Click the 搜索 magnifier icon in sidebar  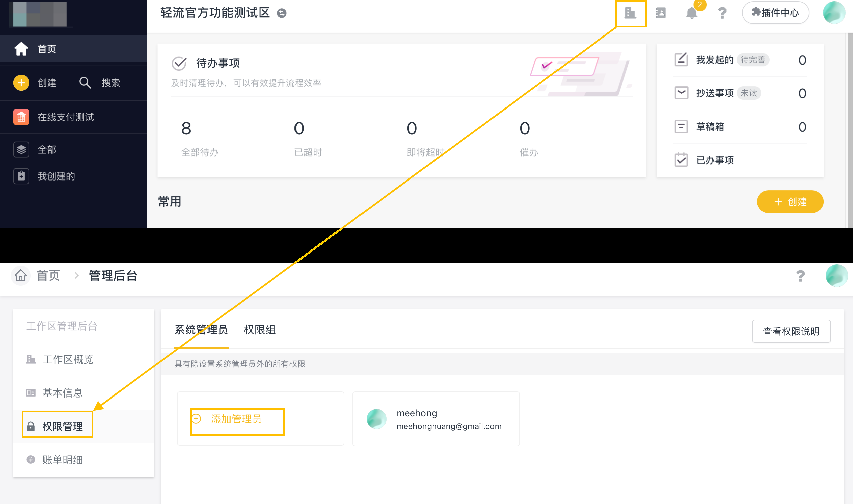click(85, 82)
